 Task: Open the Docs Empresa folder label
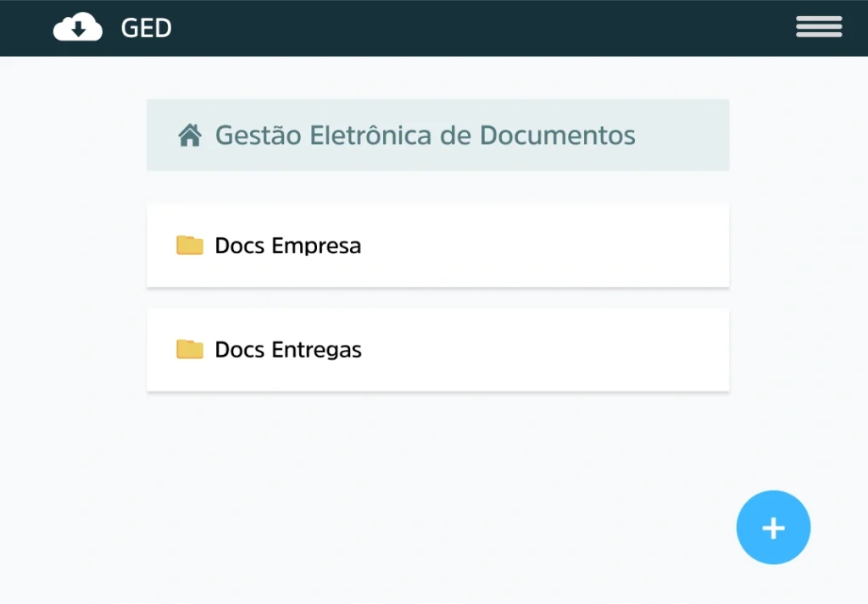coord(287,246)
